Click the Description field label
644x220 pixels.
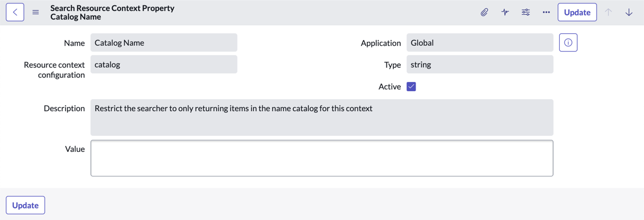pos(65,108)
